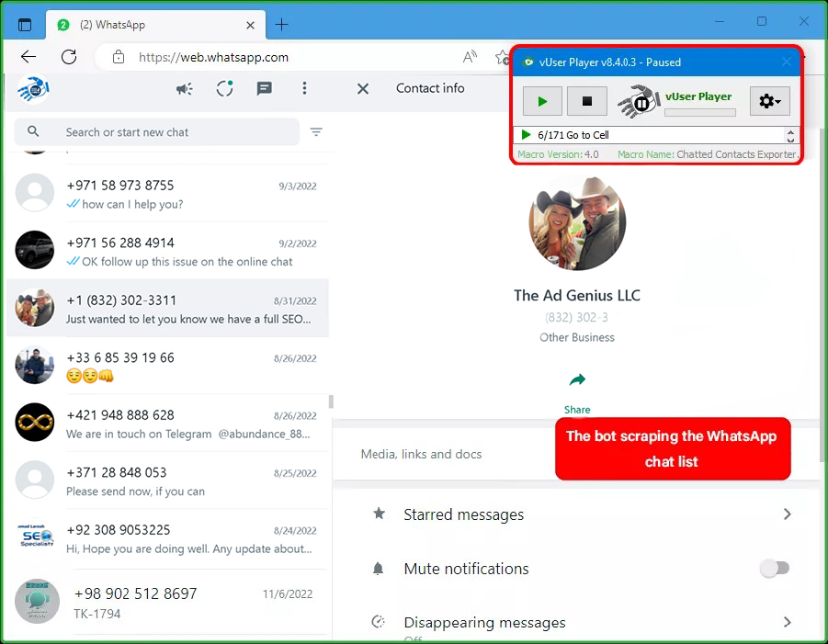828x644 pixels.
Task: Expand Disappearing messages chevron
Action: [x=787, y=622]
